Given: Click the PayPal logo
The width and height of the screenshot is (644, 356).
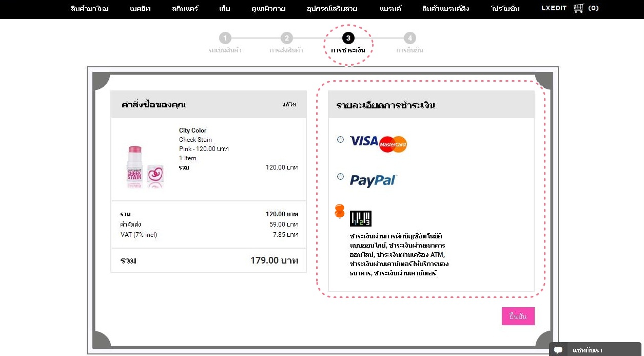Looking at the screenshot, I should (x=374, y=180).
